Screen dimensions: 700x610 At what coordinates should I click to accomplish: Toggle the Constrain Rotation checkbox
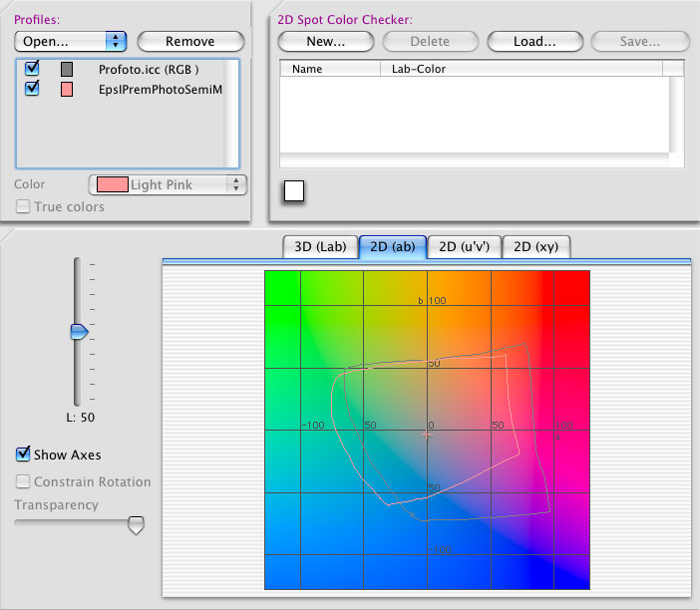tap(23, 481)
